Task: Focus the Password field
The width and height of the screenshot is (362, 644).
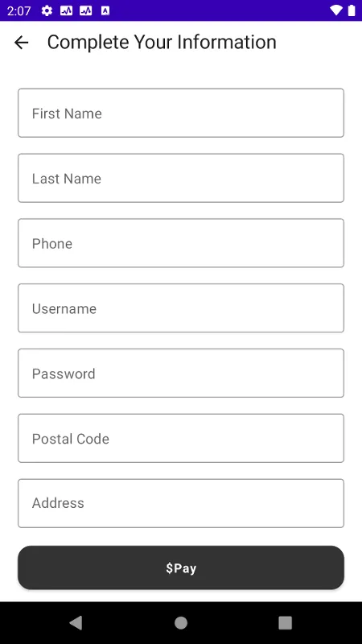Action: pos(181,373)
